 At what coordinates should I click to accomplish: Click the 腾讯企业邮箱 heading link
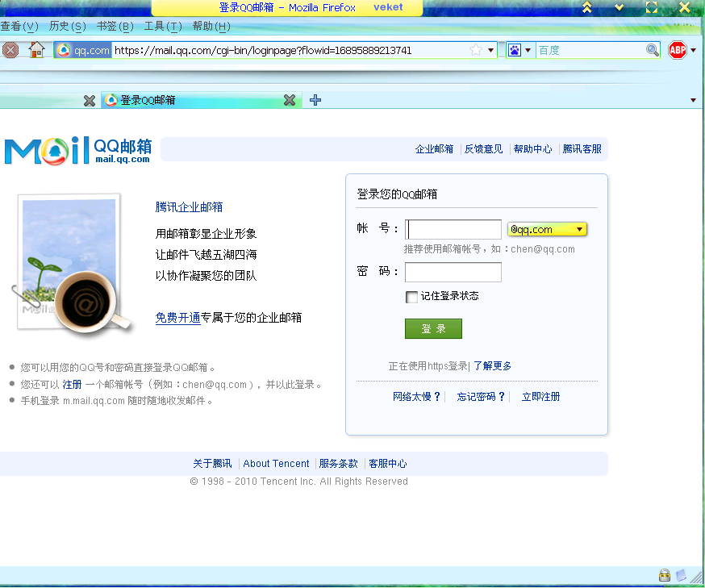(x=189, y=206)
